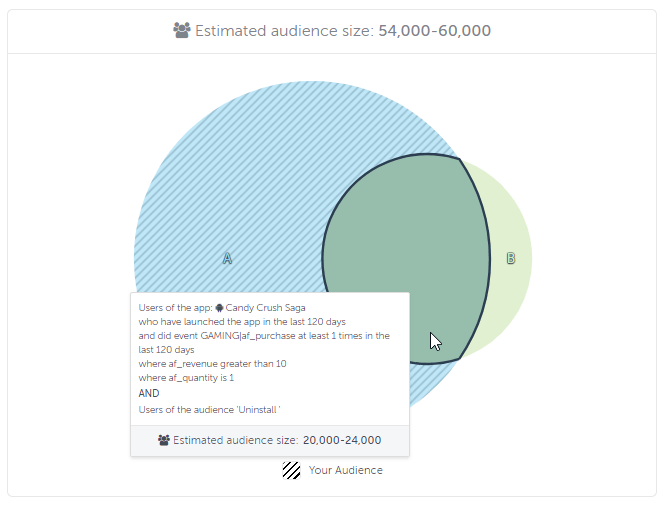Click the GAMING|af_purchase event line
Screen dimensions: 664x505
[x=264, y=336]
